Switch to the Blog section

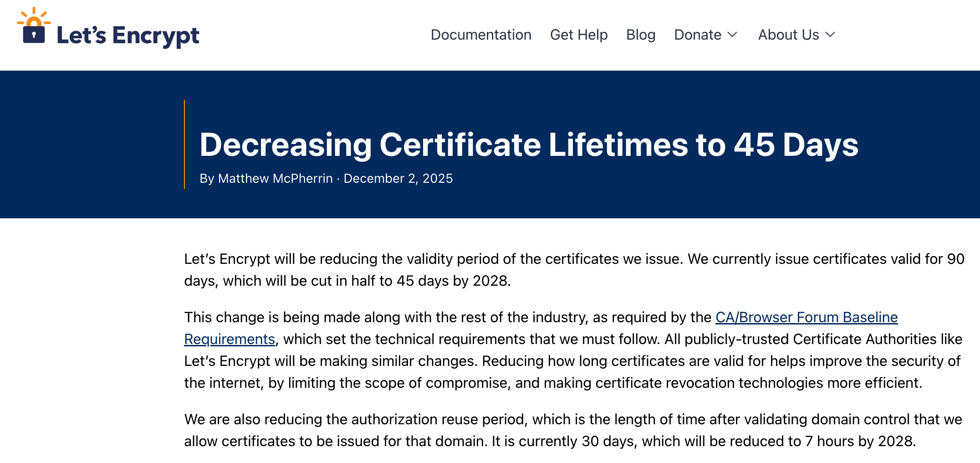(x=641, y=35)
